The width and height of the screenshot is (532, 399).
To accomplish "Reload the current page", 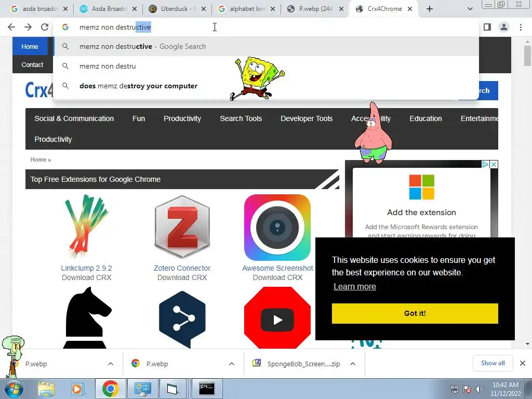I will 45,27.
